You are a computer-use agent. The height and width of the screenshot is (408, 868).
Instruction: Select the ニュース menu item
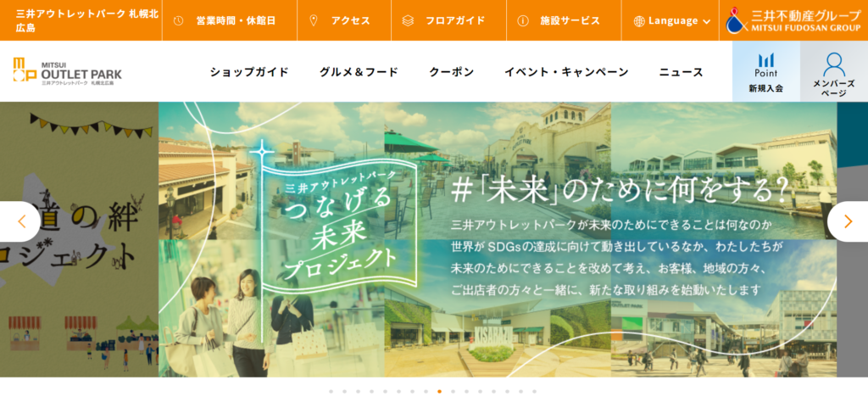(x=681, y=71)
